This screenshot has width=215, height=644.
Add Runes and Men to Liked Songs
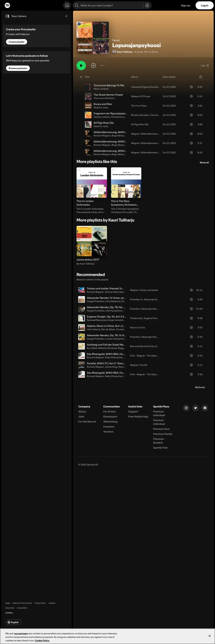[x=191, y=106]
